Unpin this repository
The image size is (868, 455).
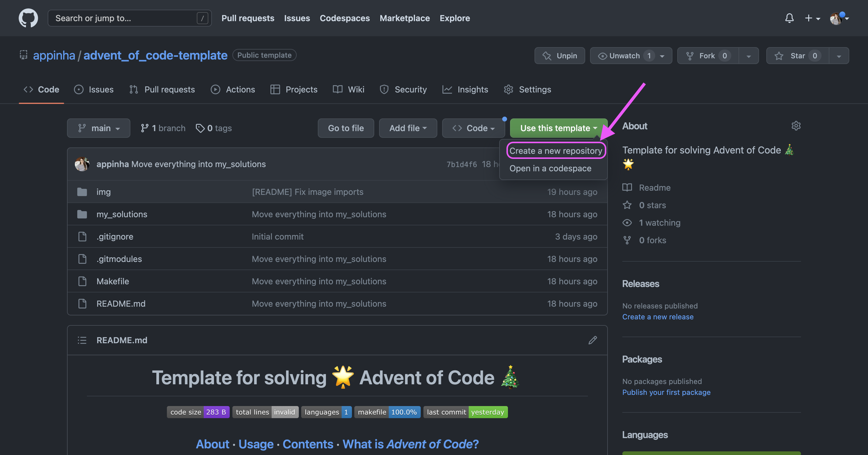560,56
